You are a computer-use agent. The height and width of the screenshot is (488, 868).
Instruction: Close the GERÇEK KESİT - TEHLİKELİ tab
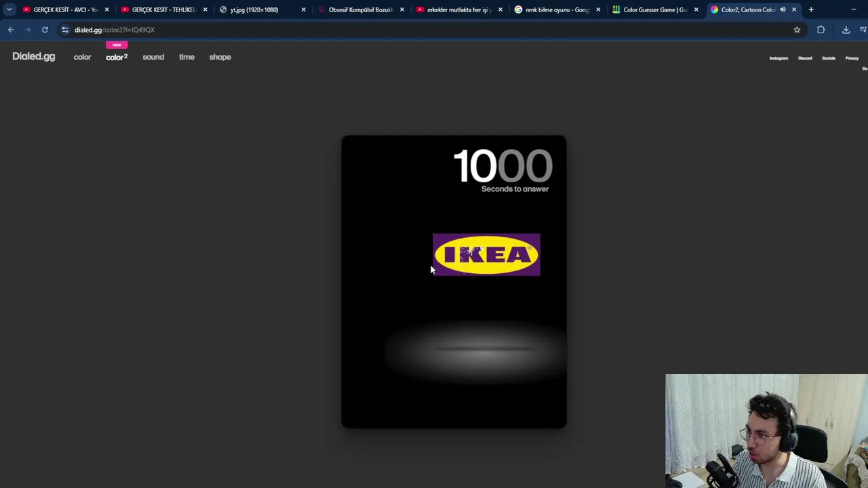point(205,9)
